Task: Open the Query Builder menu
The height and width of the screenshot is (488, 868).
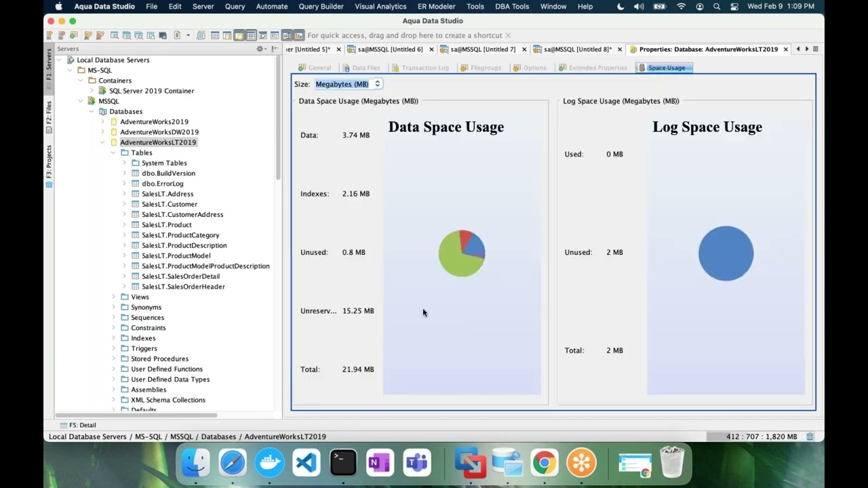Action: coord(321,6)
